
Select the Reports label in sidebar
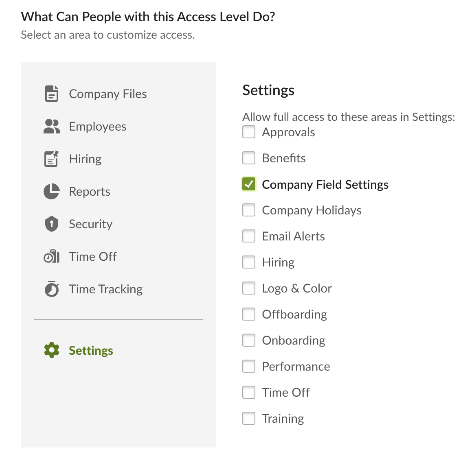tap(90, 192)
